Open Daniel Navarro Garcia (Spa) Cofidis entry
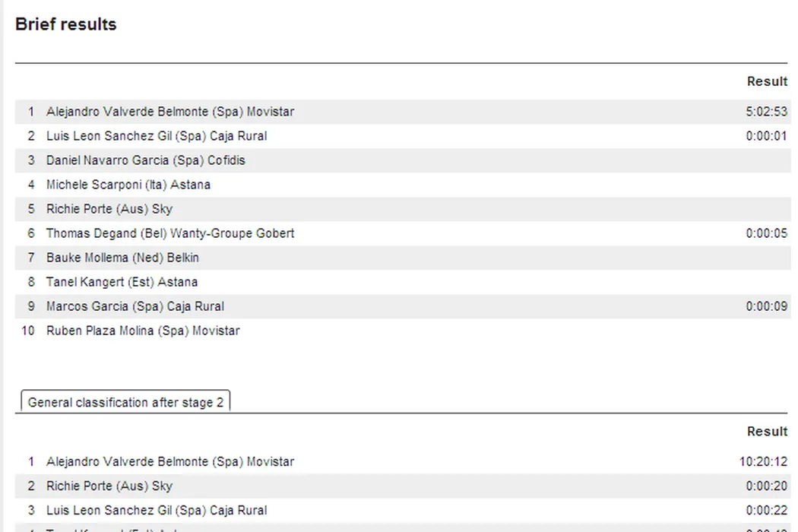This screenshot has height=532, width=798. [x=145, y=160]
